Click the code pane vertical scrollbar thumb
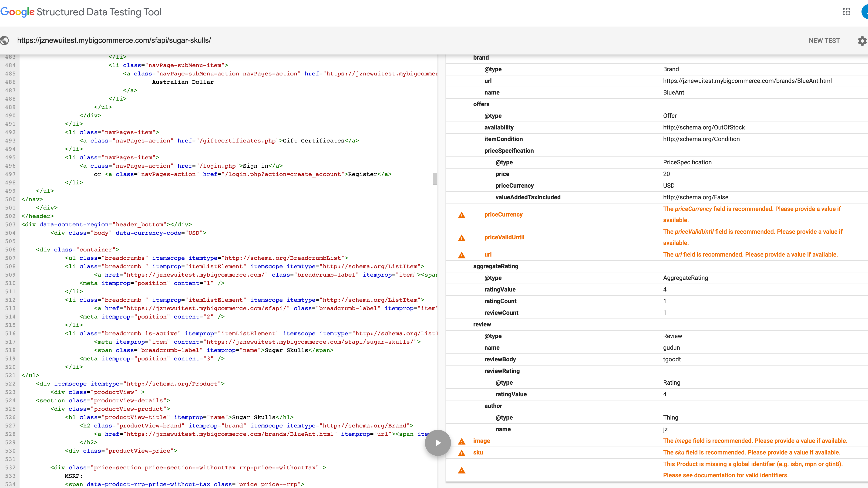Viewport: 868px width, 488px height. 435,179
